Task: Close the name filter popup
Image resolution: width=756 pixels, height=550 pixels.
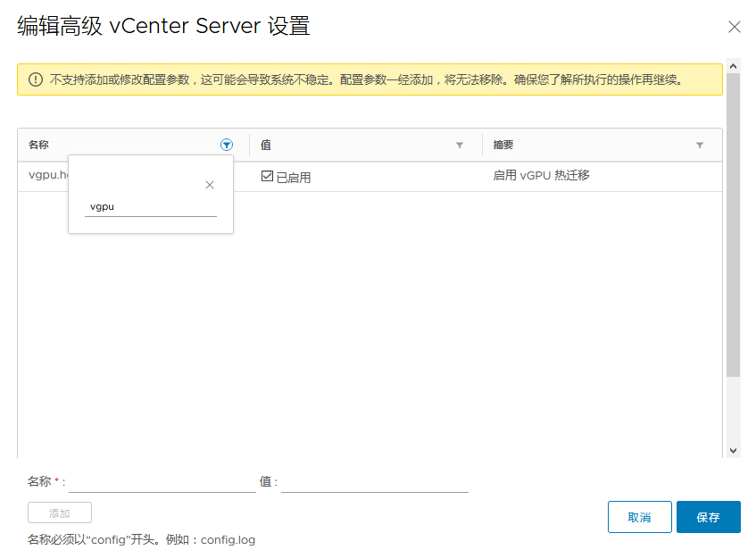Action: pos(210,185)
